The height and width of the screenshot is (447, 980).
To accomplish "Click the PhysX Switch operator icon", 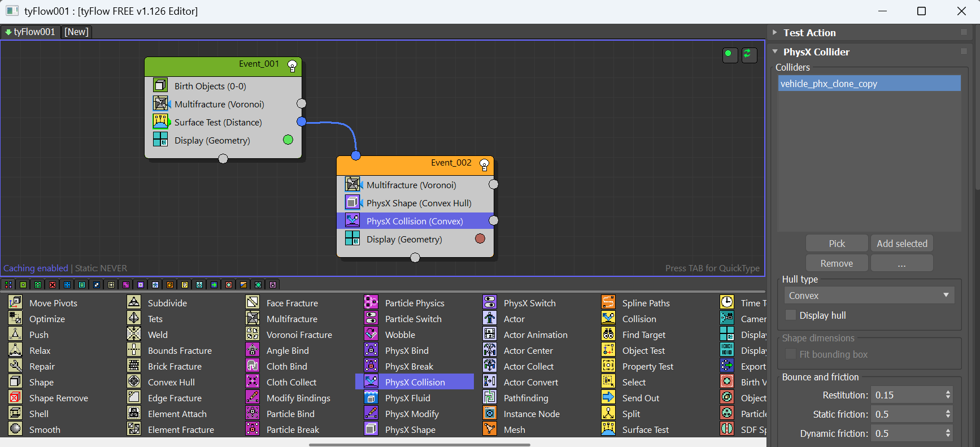I will point(490,302).
